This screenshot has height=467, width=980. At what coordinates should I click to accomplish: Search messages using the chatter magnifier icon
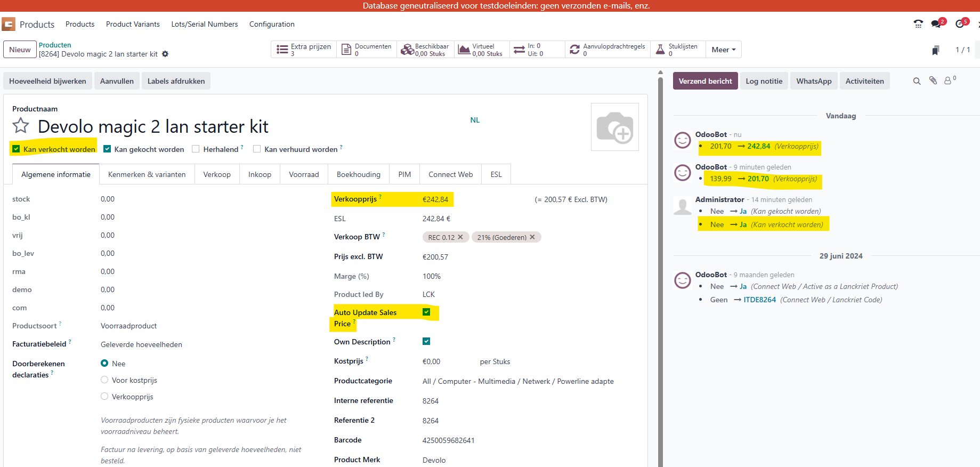click(917, 81)
